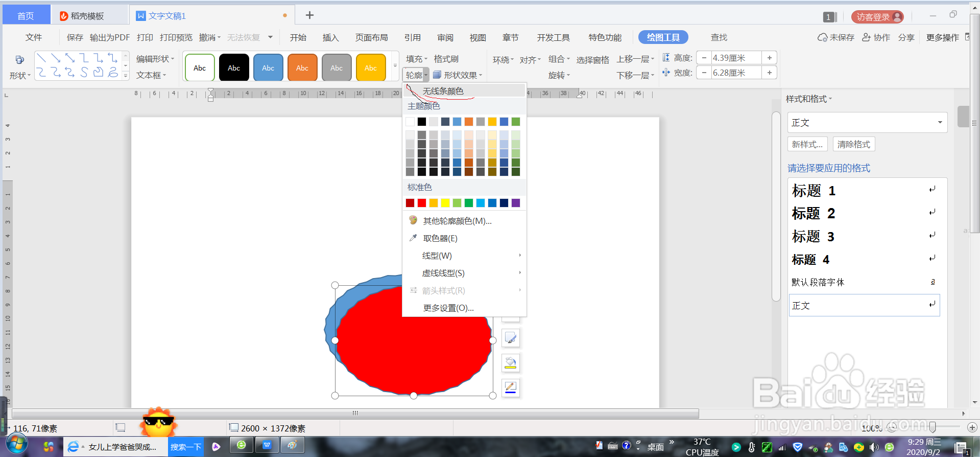980x457 pixels.
Task: Click the floating shape fill icon
Action: [511, 363]
